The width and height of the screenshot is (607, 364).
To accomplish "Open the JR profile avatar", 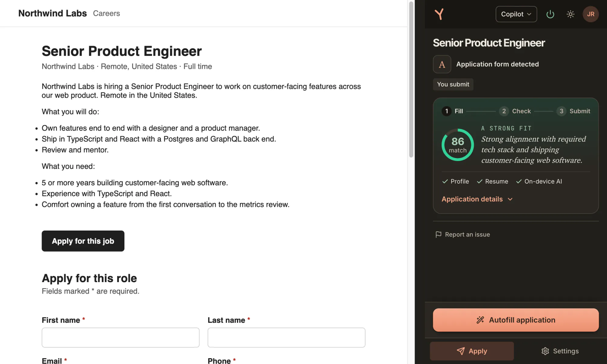I will [x=591, y=14].
